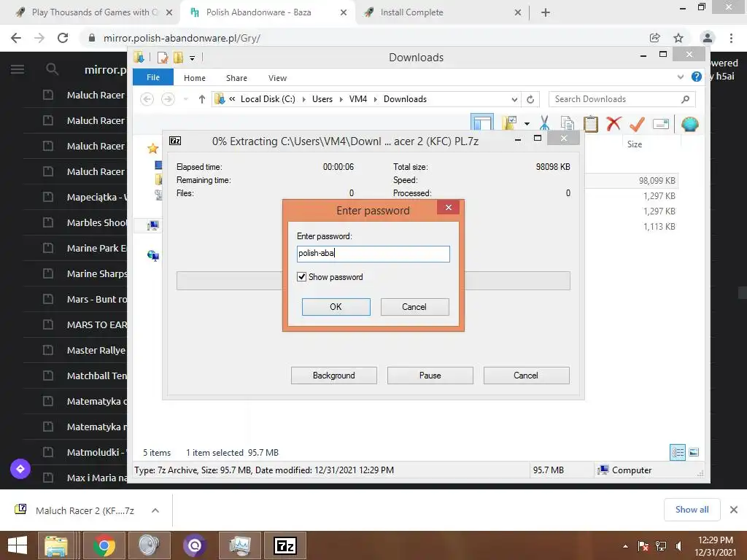Switch to large icons view in Explorer
This screenshot has height=560, width=747.
(x=694, y=452)
